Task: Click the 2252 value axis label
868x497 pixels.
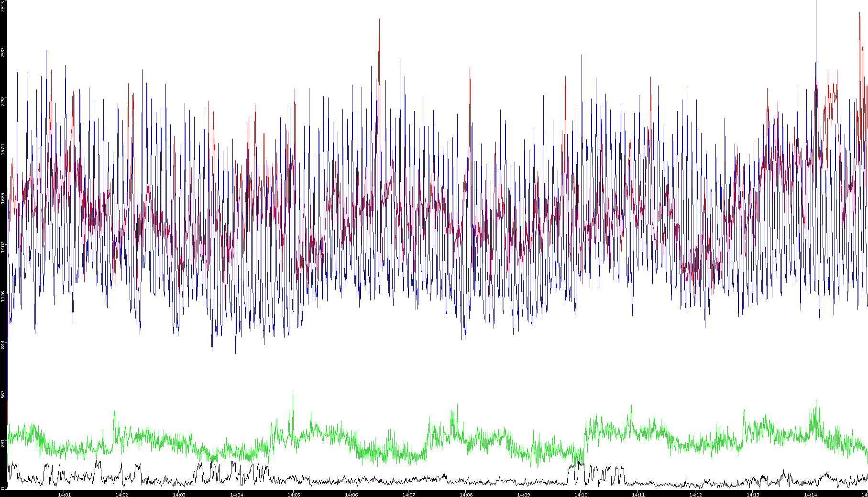Action: (3, 101)
